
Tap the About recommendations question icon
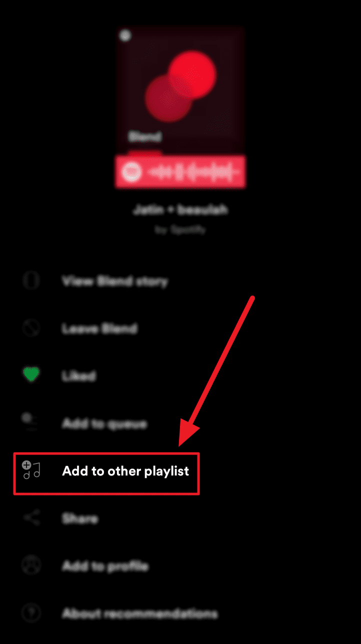(31, 613)
